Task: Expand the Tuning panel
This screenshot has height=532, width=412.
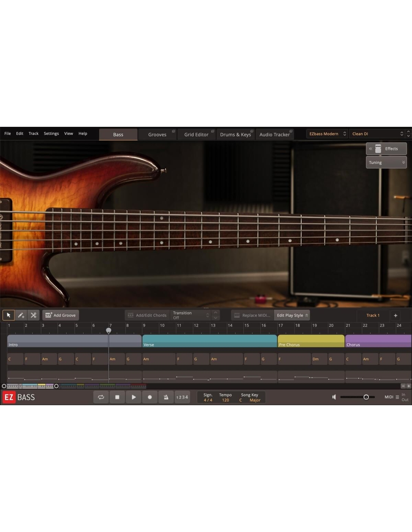Action: pyautogui.click(x=386, y=162)
